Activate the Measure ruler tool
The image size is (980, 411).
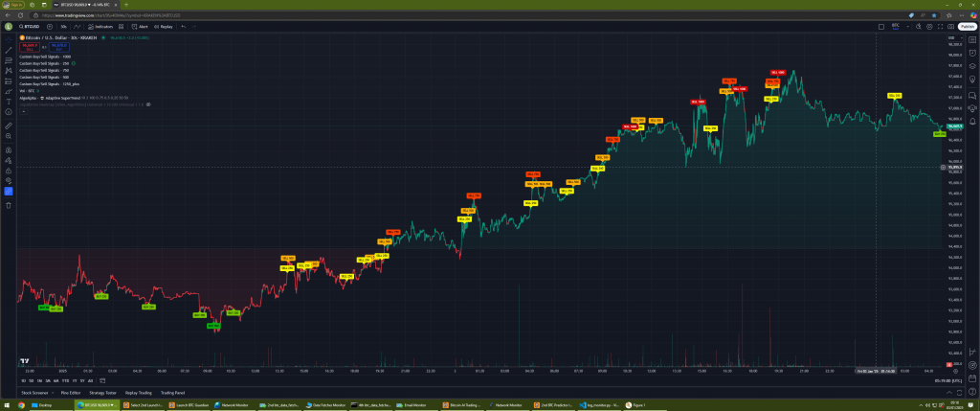(x=9, y=126)
